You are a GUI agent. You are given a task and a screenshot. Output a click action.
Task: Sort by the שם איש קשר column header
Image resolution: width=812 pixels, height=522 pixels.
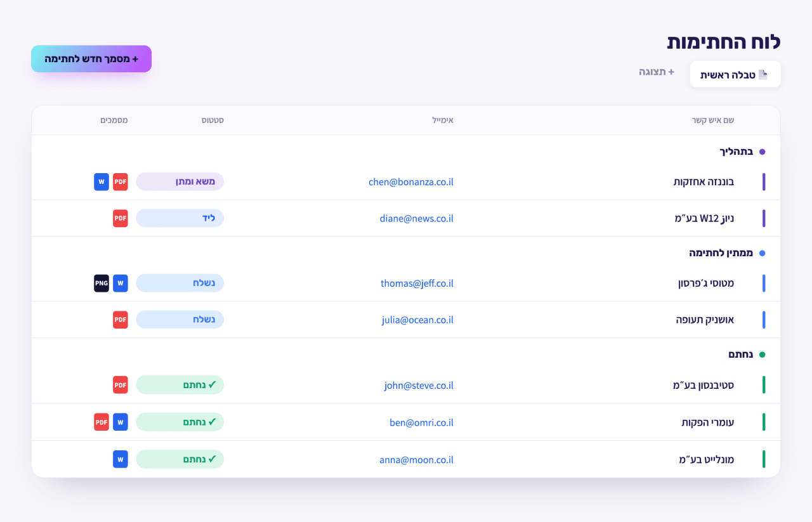click(x=713, y=120)
